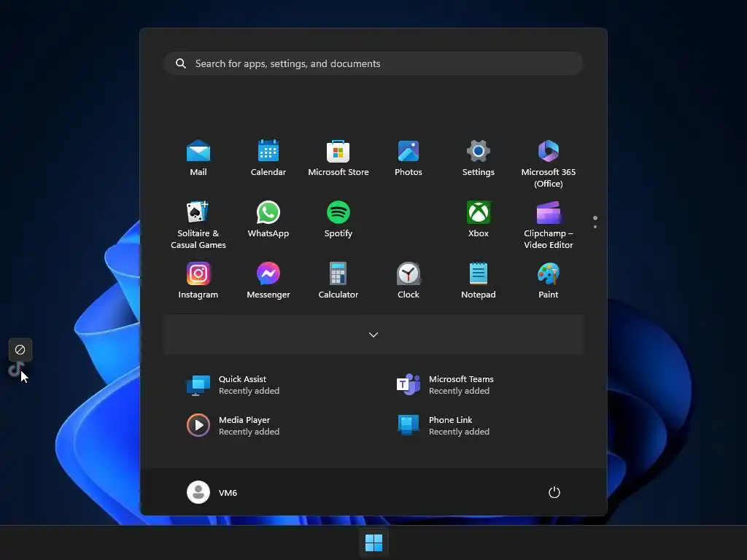Click the Windows Start button on taskbar
Image resolution: width=747 pixels, height=560 pixels.
coord(373,542)
